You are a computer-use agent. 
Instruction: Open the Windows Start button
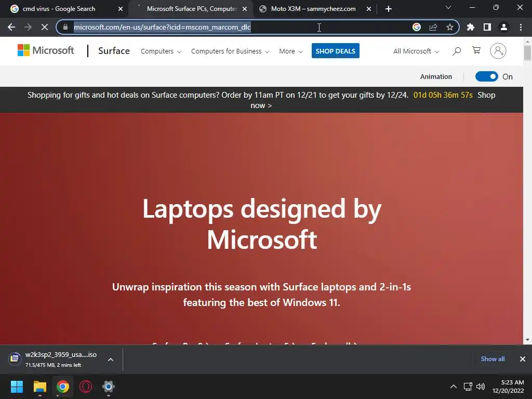point(17,387)
